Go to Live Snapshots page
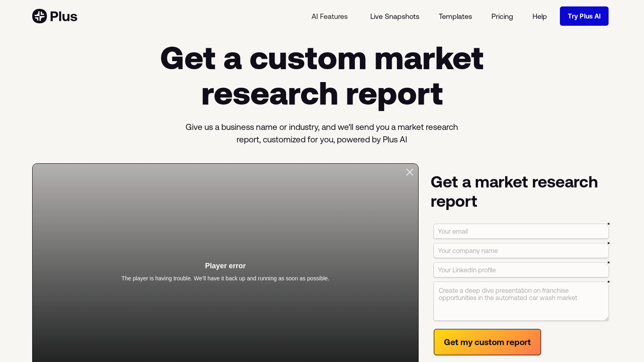644x362 pixels. (394, 16)
